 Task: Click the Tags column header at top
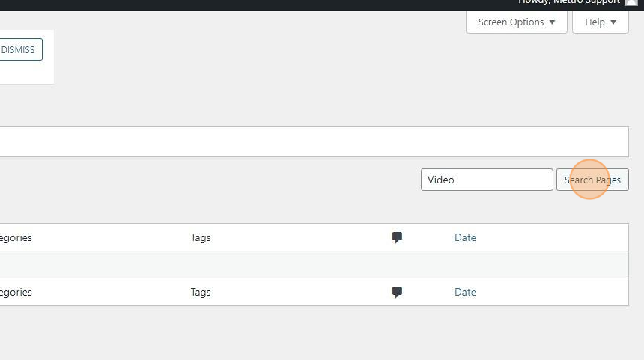201,237
